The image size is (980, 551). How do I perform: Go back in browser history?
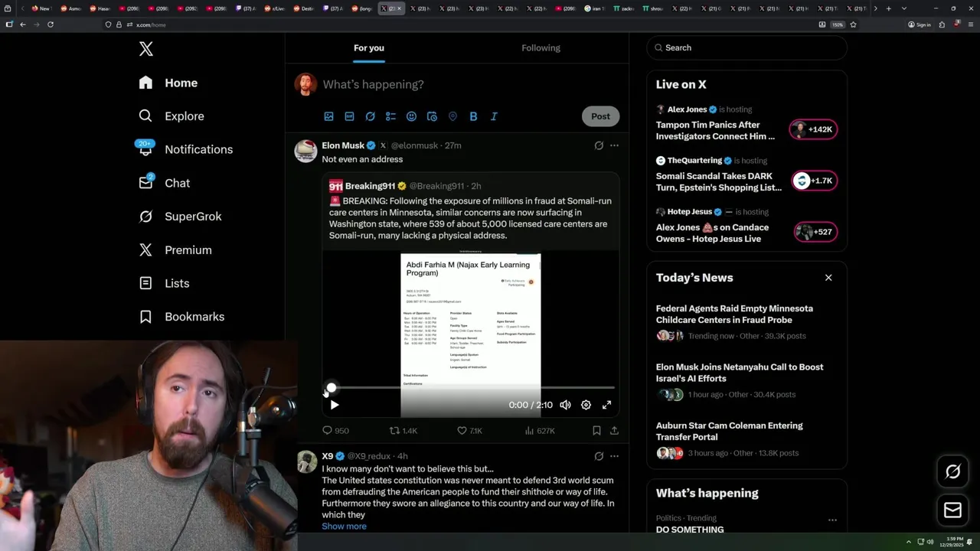(23, 24)
